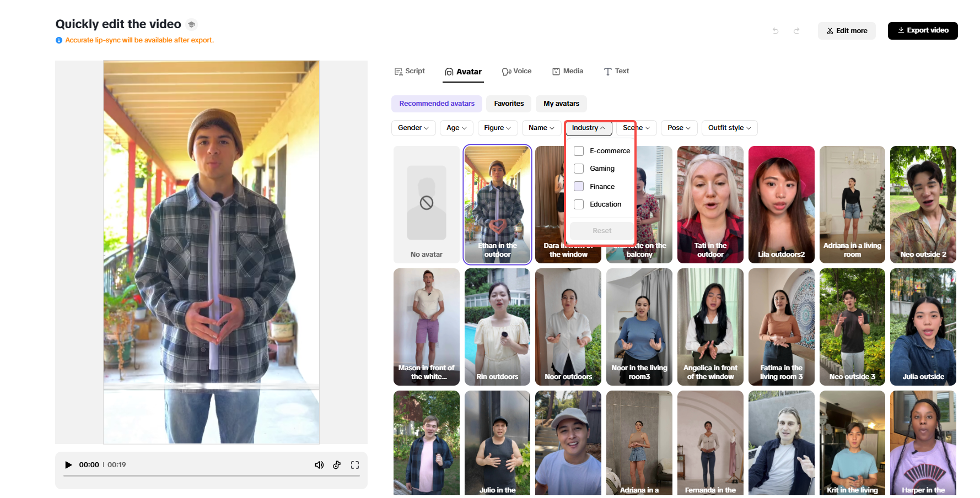Choose Angelica in front of the window
The image size is (980, 498).
click(710, 327)
